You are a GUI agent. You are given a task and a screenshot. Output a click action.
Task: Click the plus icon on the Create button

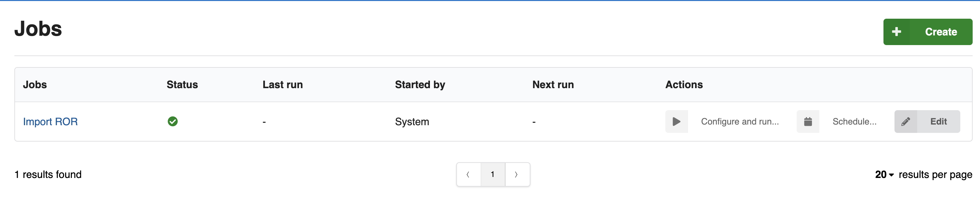(x=898, y=32)
